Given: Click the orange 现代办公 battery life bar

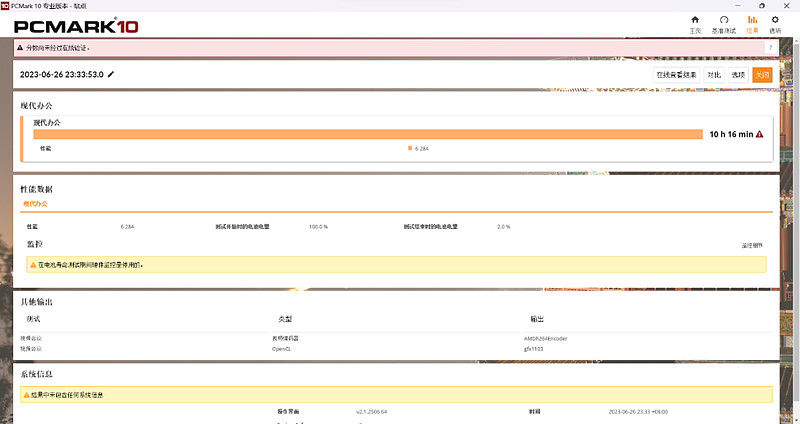Looking at the screenshot, I should coord(368,134).
